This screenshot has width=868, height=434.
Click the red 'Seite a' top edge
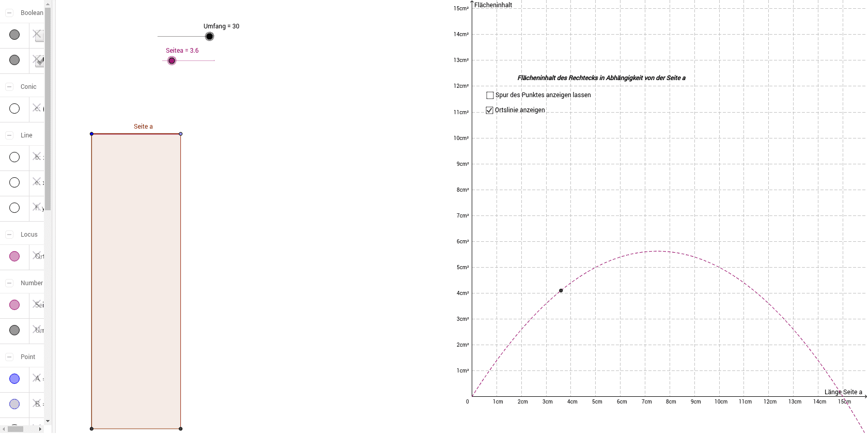136,134
